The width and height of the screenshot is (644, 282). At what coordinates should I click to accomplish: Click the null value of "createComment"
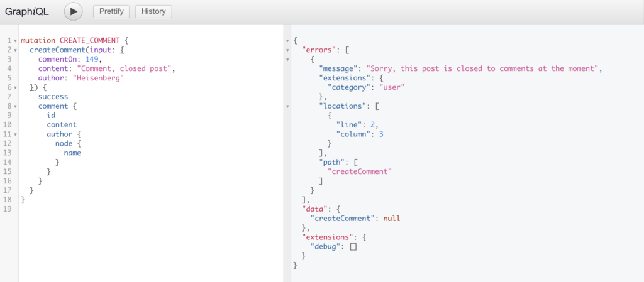pos(392,219)
